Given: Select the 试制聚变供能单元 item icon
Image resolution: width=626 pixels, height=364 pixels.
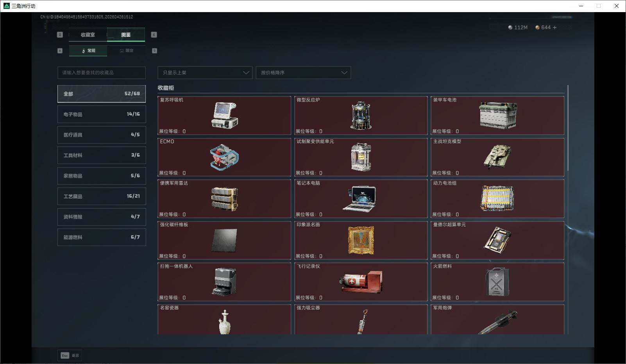Looking at the screenshot, I should 361,157.
